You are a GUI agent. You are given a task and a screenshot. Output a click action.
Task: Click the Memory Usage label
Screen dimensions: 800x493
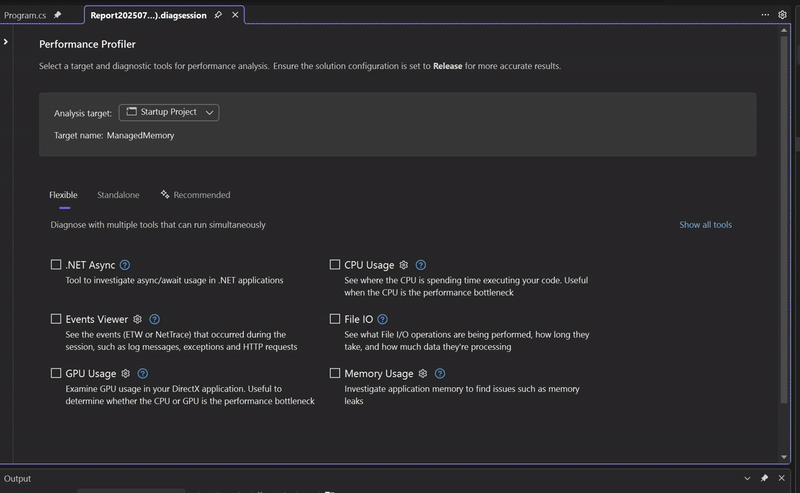pyautogui.click(x=379, y=374)
